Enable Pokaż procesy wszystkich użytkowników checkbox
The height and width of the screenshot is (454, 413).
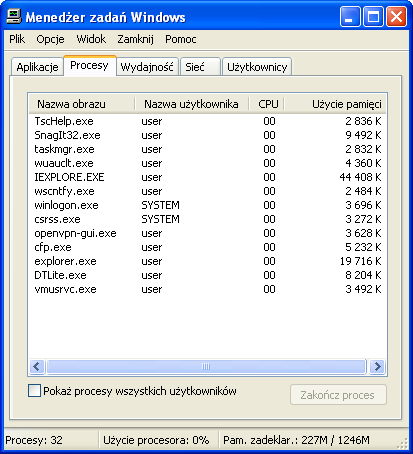[35, 391]
